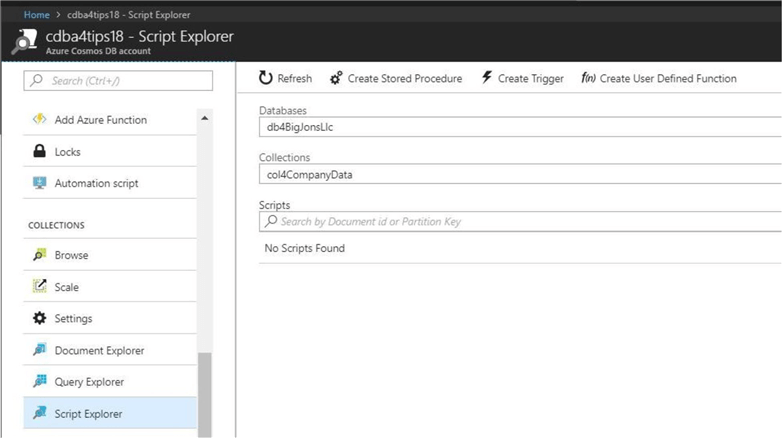The height and width of the screenshot is (438, 782).
Task: Click the Create User Defined Function label
Action: [x=668, y=78]
